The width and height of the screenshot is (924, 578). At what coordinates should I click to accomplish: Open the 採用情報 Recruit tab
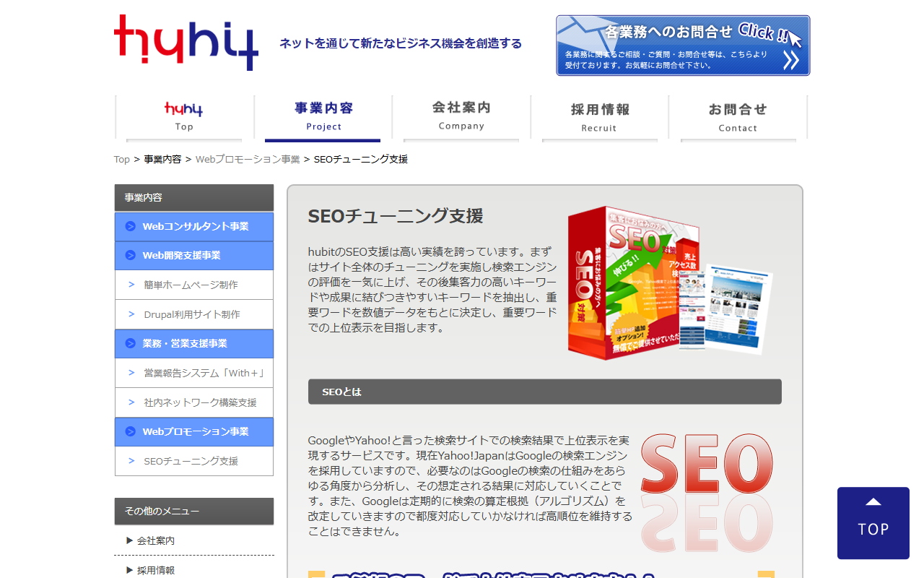coord(599,118)
